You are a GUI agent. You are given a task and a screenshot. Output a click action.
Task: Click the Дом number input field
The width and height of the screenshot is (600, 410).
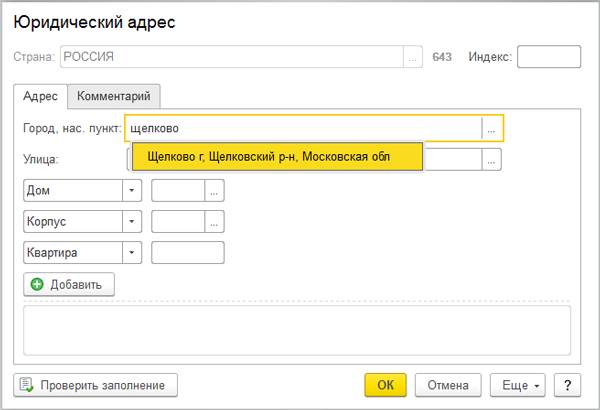click(x=178, y=191)
